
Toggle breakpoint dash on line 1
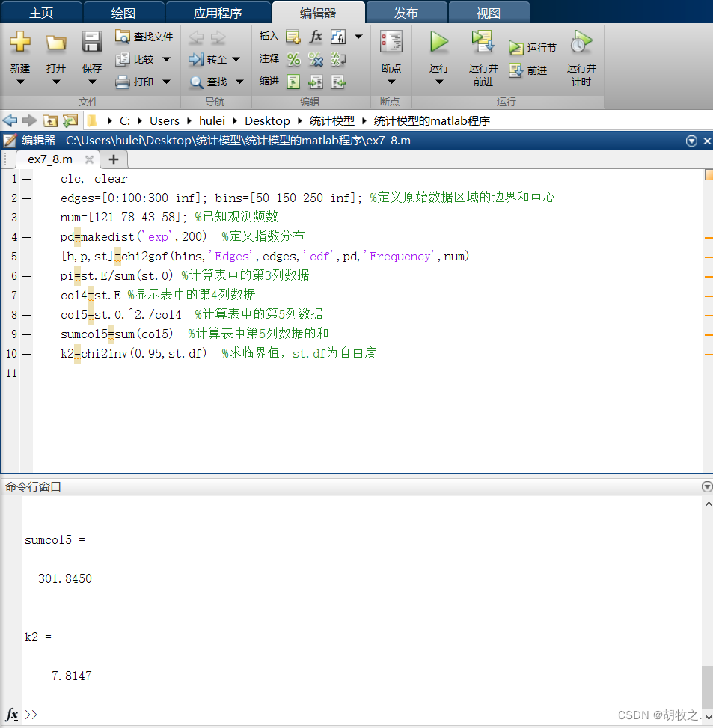(x=26, y=179)
